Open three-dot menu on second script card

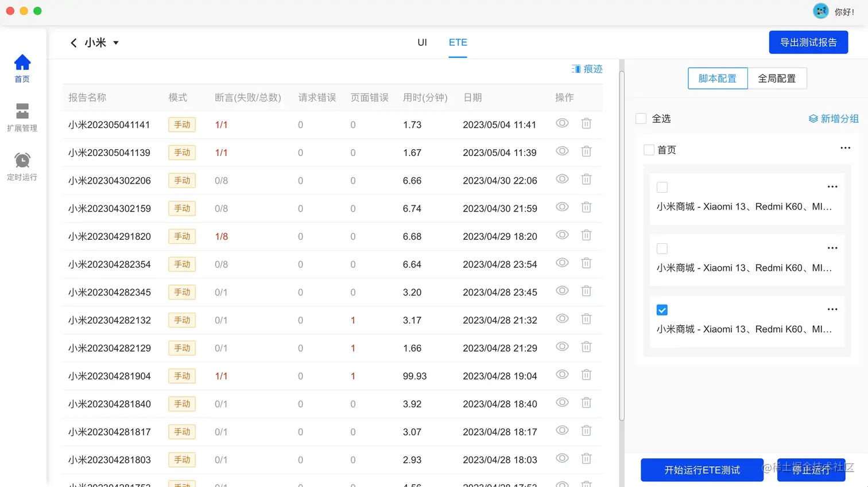[x=832, y=248]
